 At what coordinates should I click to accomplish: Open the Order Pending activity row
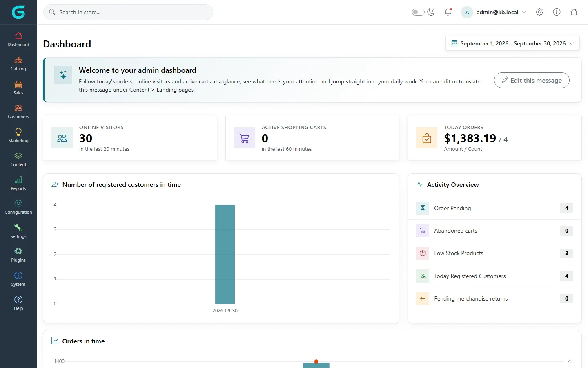point(494,208)
